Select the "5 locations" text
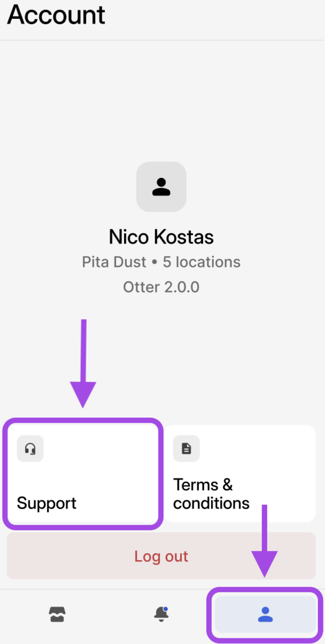Screen dimensions: 325x644 click(201, 262)
